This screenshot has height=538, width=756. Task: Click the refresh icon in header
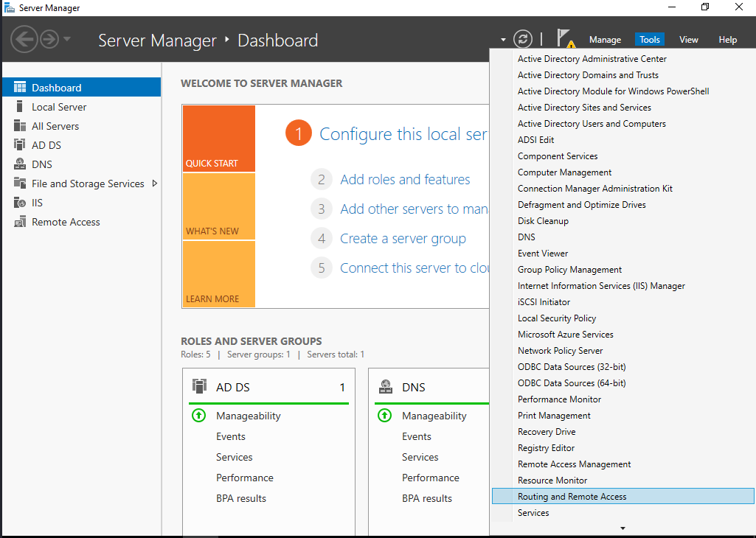(522, 39)
